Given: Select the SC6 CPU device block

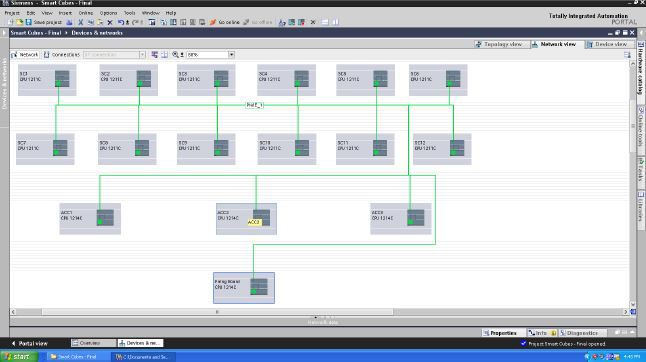Looking at the screenshot, I should (438, 80).
